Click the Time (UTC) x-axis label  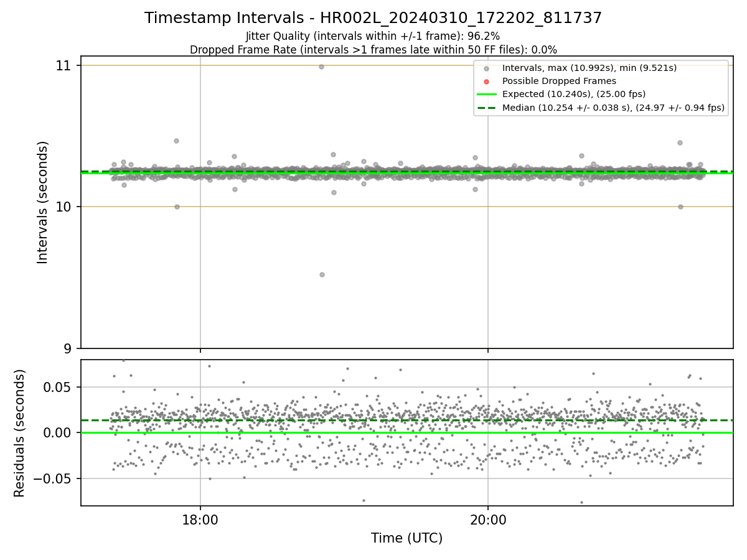(x=406, y=538)
